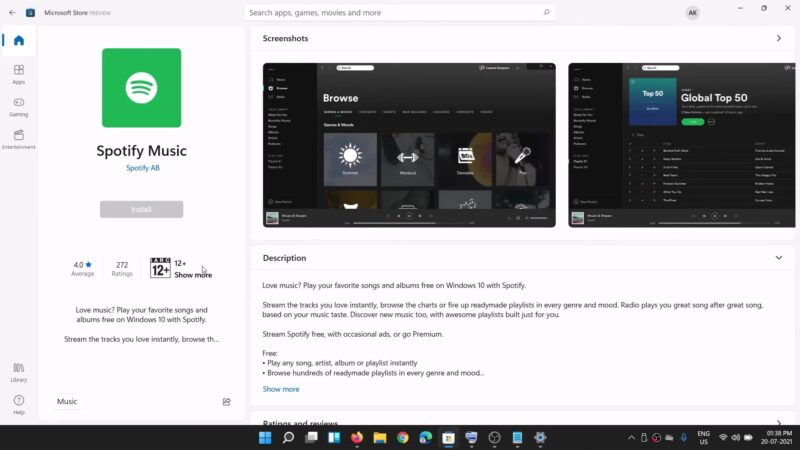Open File Explorer from taskbar
This screenshot has width=800, height=450.
pyautogui.click(x=380, y=438)
